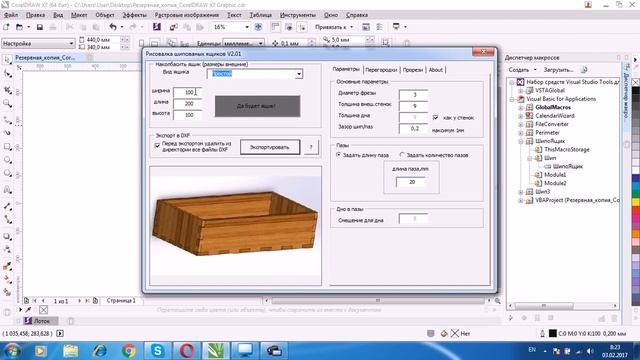Screen dimensions: 640x360
Task: Collapse the Visual Basic for Applications node
Action: (x=512, y=99)
